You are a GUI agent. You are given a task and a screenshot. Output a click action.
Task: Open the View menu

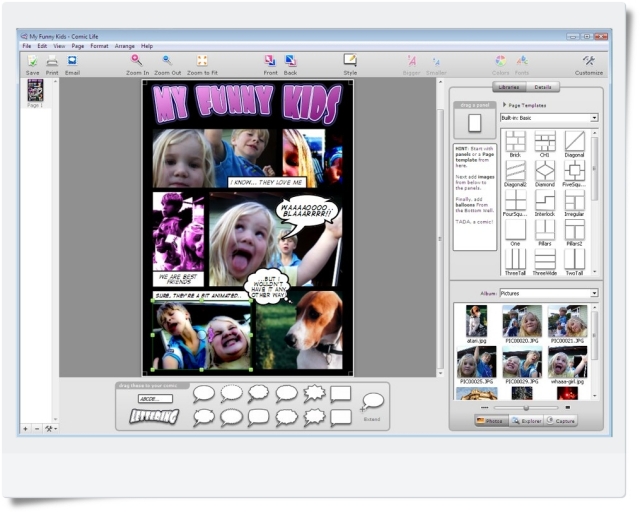(59, 46)
